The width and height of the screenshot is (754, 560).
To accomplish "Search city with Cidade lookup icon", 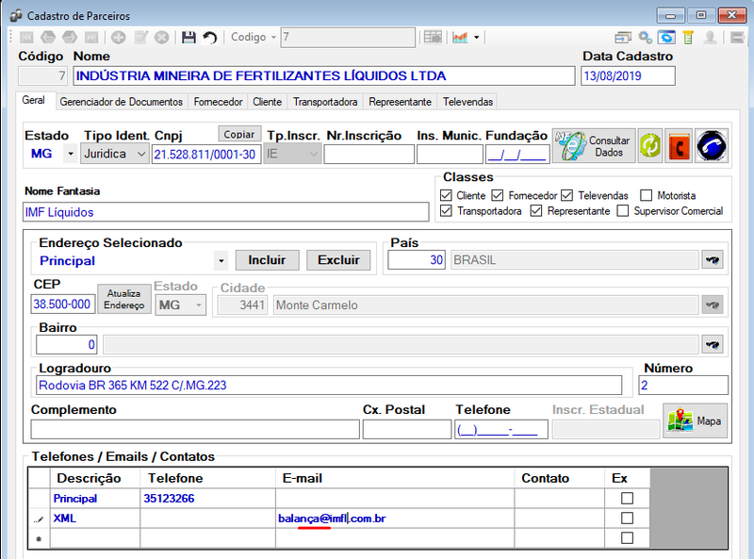I will (713, 305).
